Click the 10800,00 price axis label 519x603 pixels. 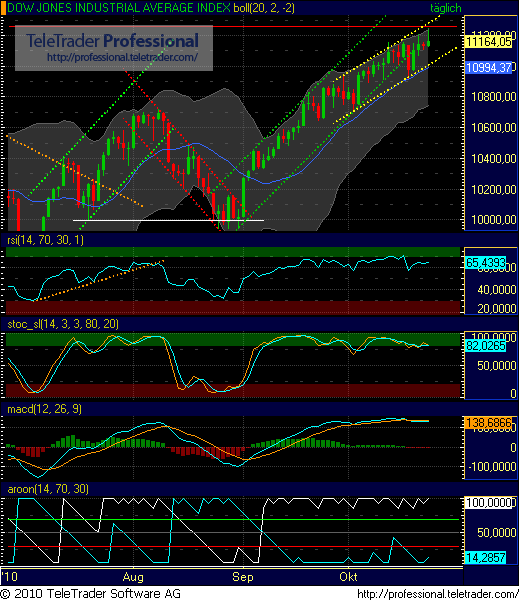coord(494,97)
